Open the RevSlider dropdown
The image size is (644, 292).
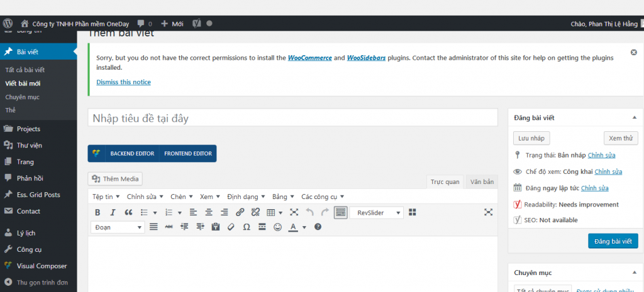tap(377, 213)
